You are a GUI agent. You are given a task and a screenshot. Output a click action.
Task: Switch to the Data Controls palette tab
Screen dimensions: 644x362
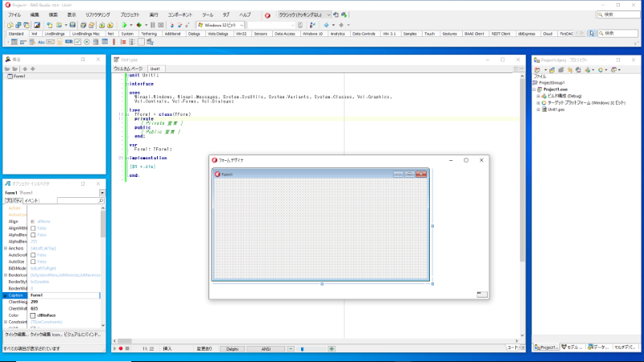point(364,34)
